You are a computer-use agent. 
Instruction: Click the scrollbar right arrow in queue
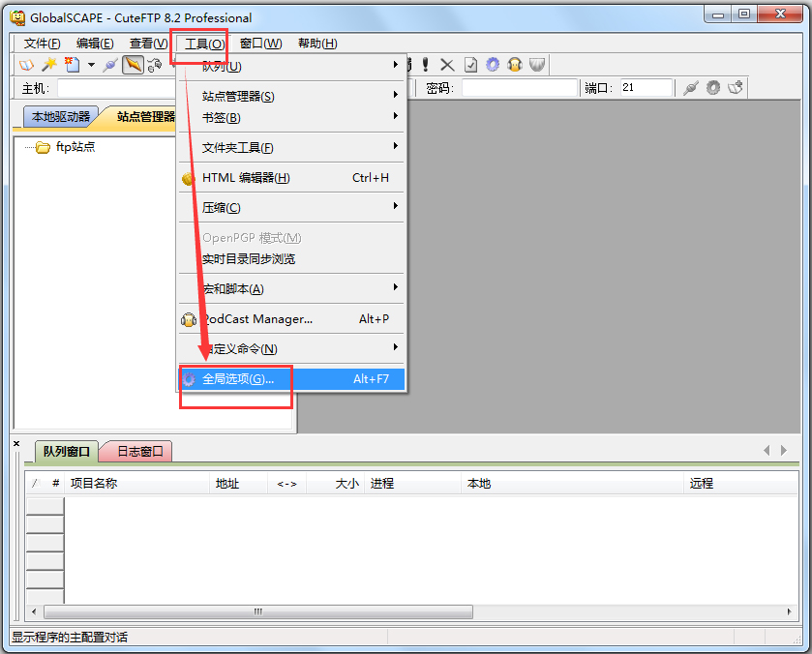789,611
